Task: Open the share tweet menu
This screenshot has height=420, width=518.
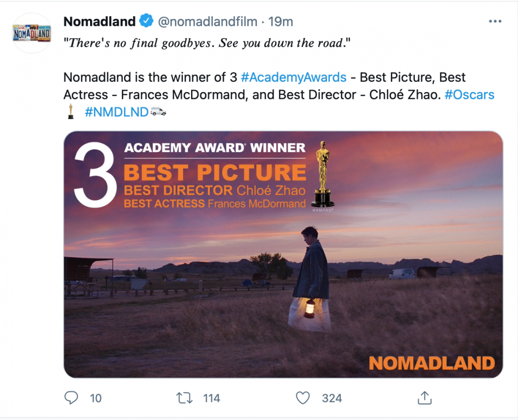Action: pos(424,398)
